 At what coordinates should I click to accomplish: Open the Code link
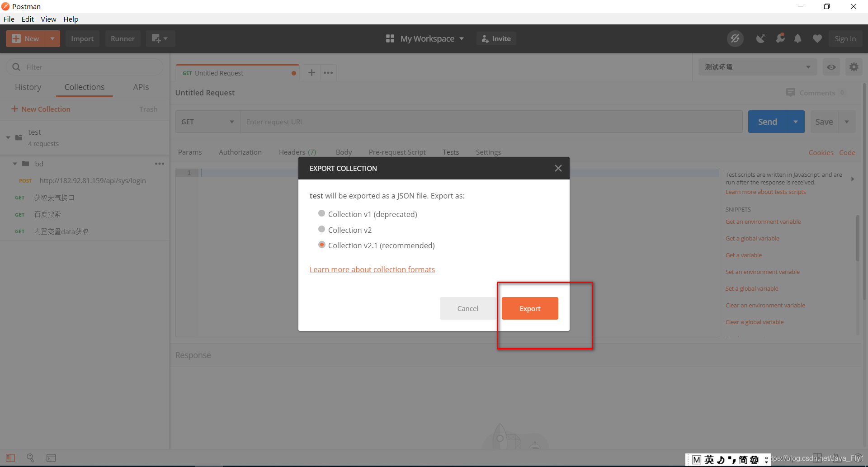tap(847, 152)
